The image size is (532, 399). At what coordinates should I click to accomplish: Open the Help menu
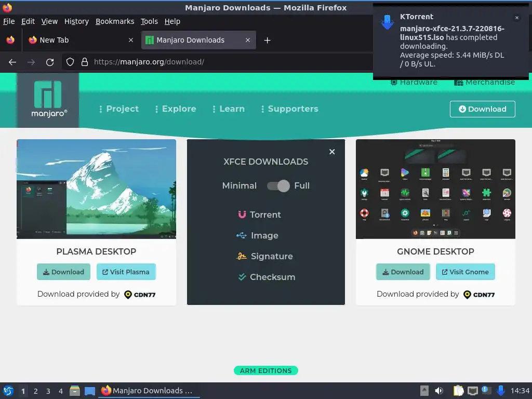pos(172,21)
